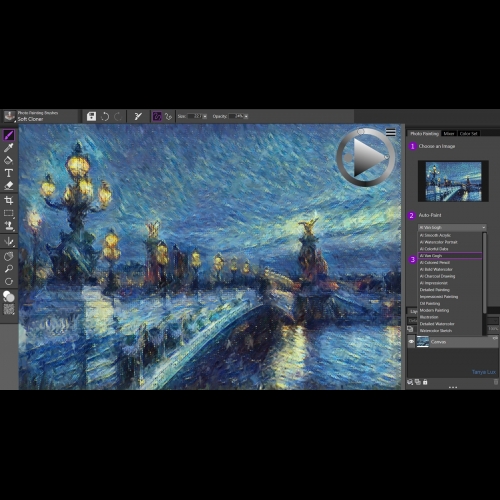Select the Crop tool

9,200
